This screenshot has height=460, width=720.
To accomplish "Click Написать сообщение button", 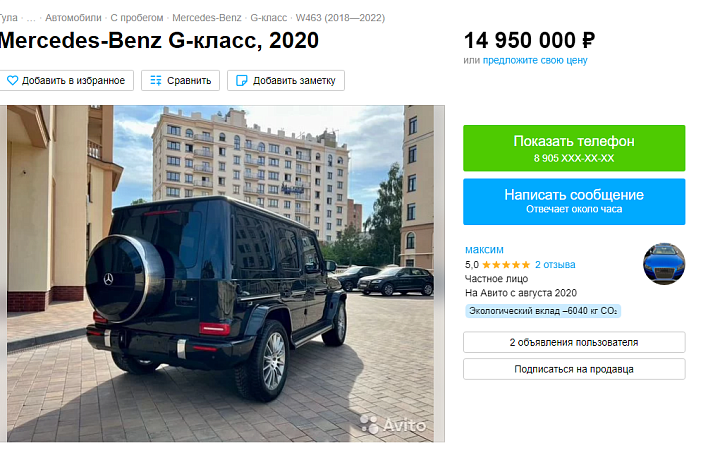I will pyautogui.click(x=574, y=202).
